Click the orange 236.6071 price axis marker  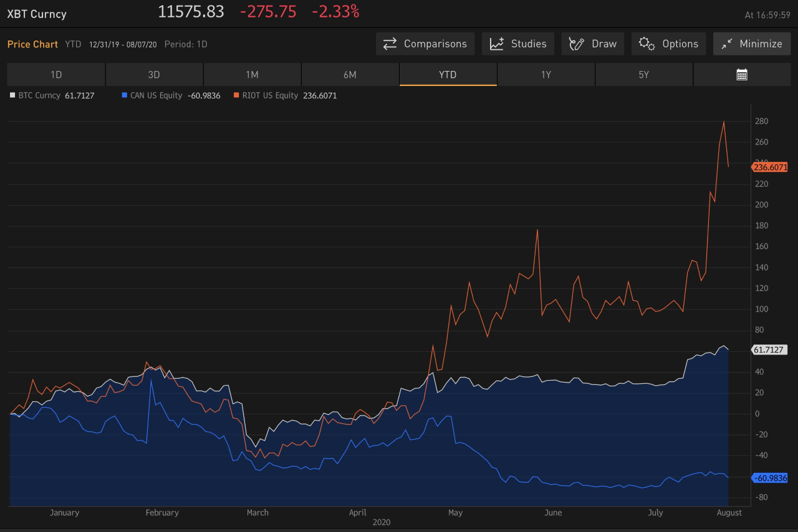[771, 167]
